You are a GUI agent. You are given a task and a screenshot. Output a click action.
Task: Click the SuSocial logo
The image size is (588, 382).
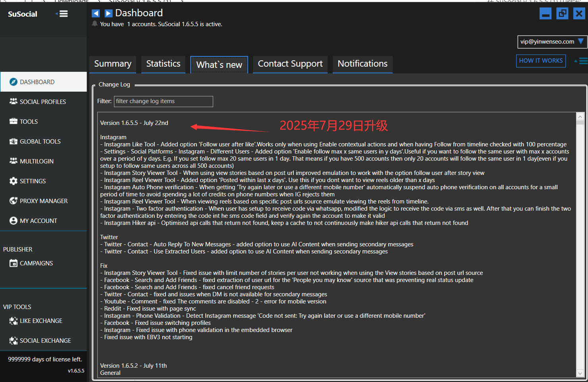tap(23, 14)
